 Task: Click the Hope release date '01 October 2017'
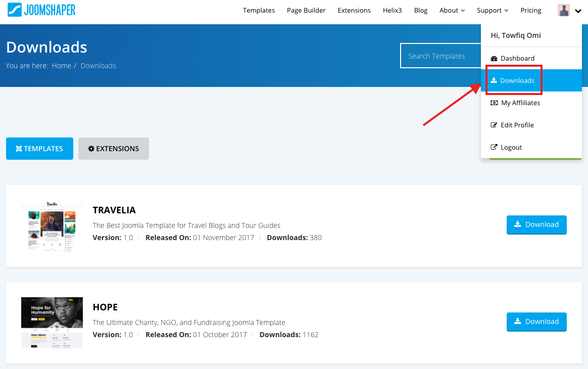point(220,335)
